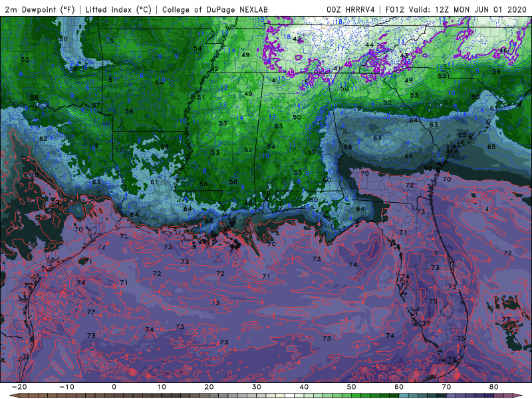Click the "00Z HRRRV4" model run label
The height and width of the screenshot is (399, 532).
[350, 9]
